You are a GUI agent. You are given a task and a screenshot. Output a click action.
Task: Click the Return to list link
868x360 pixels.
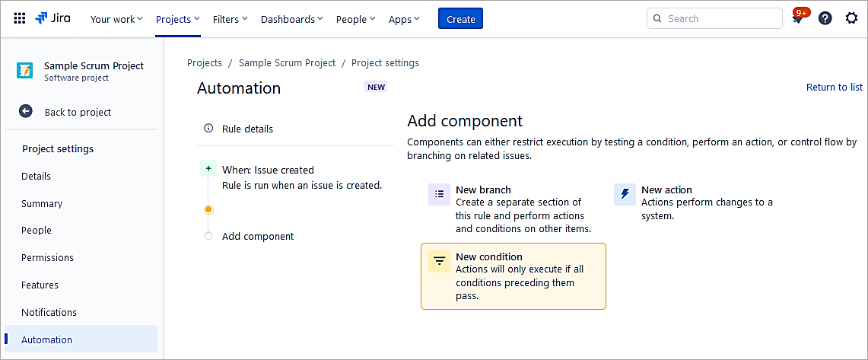pyautogui.click(x=834, y=88)
